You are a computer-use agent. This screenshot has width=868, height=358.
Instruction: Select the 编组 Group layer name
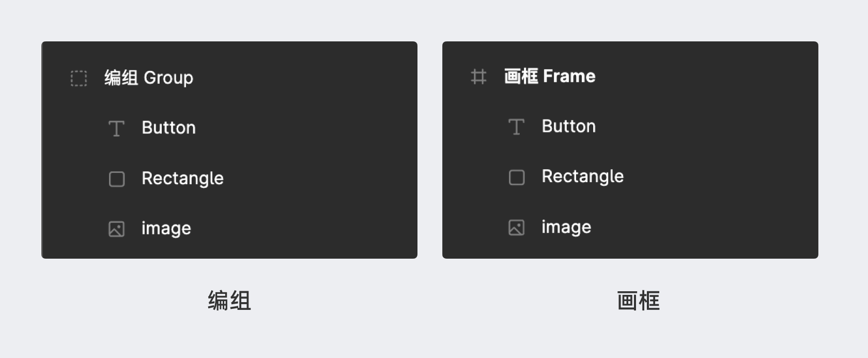(x=149, y=78)
